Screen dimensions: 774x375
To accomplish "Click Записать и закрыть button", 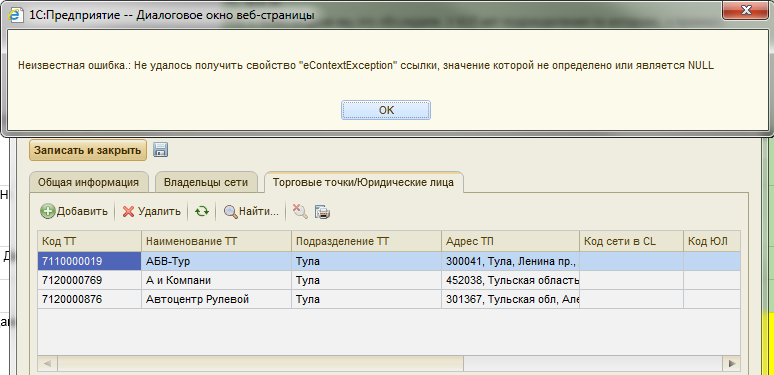I will pyautogui.click(x=88, y=150).
